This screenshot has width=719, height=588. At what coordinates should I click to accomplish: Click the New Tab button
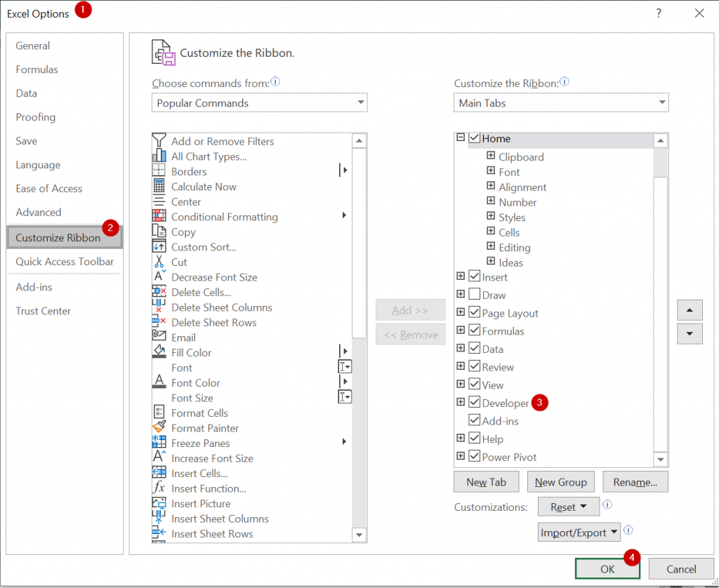(x=486, y=482)
